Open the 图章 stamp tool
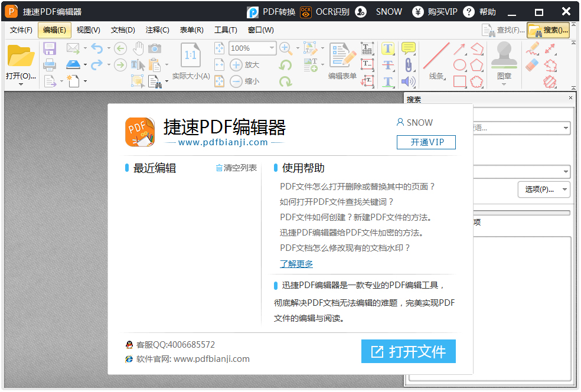 pos(504,60)
